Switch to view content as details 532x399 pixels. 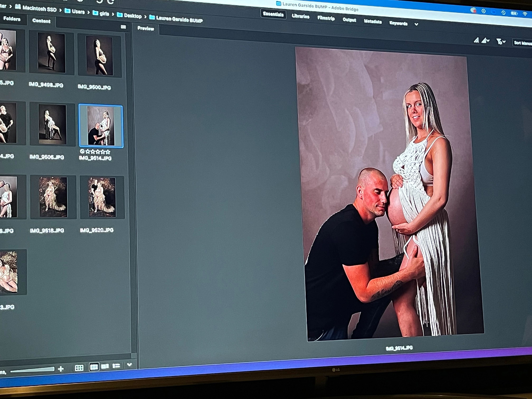coord(105,366)
